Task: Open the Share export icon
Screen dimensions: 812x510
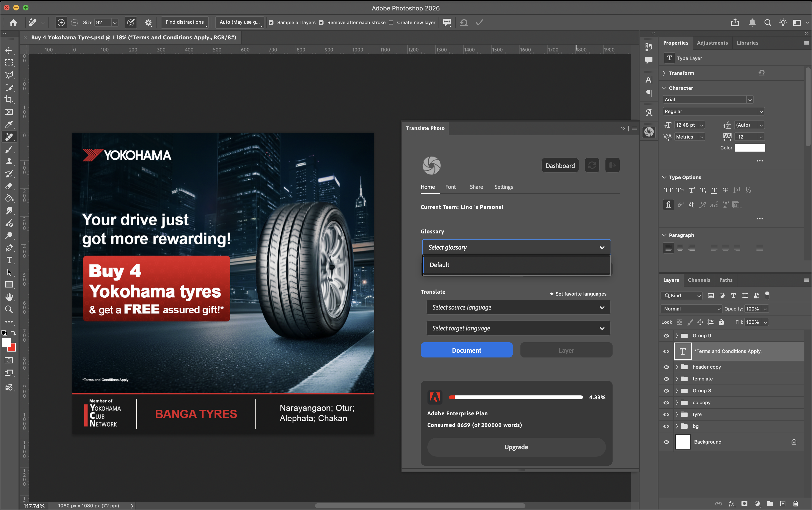Action: pyautogui.click(x=735, y=23)
